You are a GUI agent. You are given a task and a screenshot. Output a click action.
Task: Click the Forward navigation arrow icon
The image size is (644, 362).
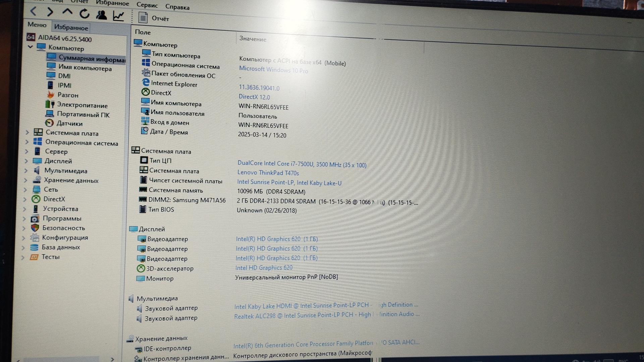click(50, 12)
